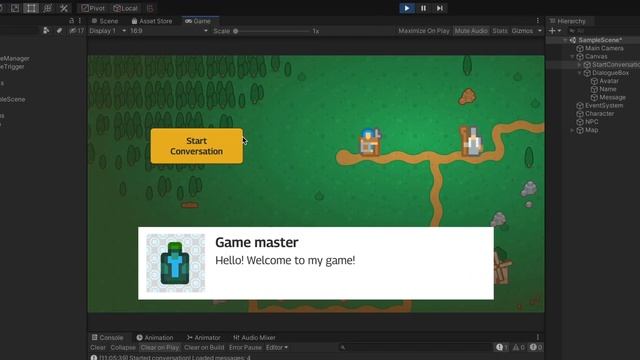Image resolution: width=640 pixels, height=360 pixels.
Task: Select the Hierarchy tab
Action: (x=568, y=21)
